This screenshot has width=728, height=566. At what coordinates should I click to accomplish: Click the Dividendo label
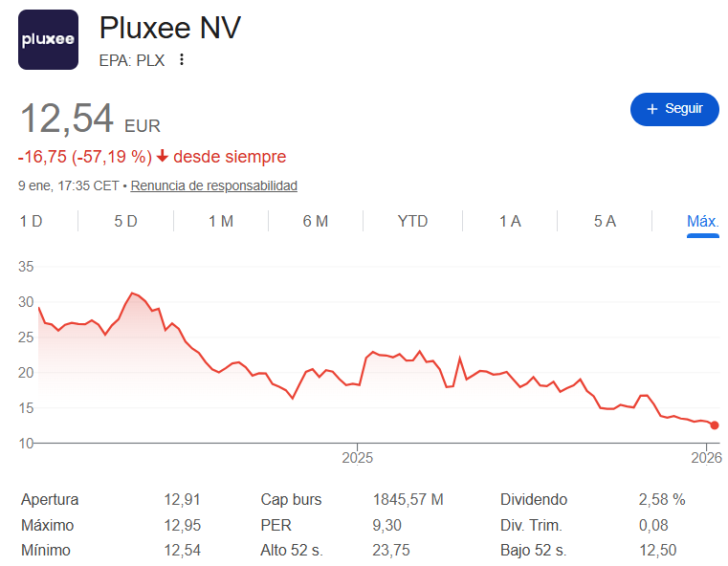(534, 500)
